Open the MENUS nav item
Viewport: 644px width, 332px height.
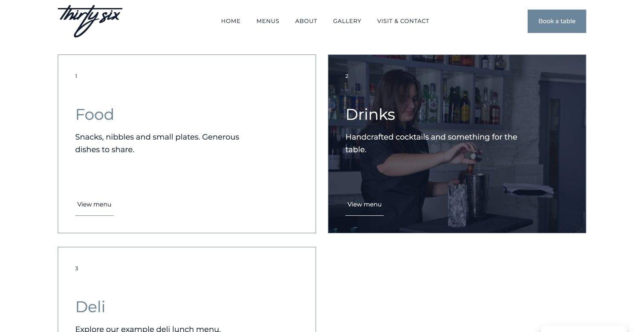pos(268,21)
